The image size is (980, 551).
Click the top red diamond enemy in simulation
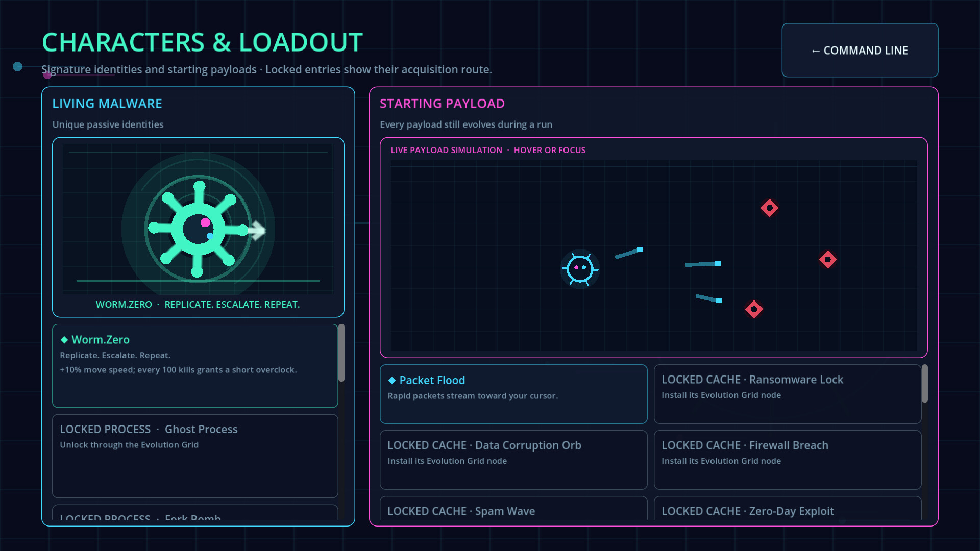[770, 208]
